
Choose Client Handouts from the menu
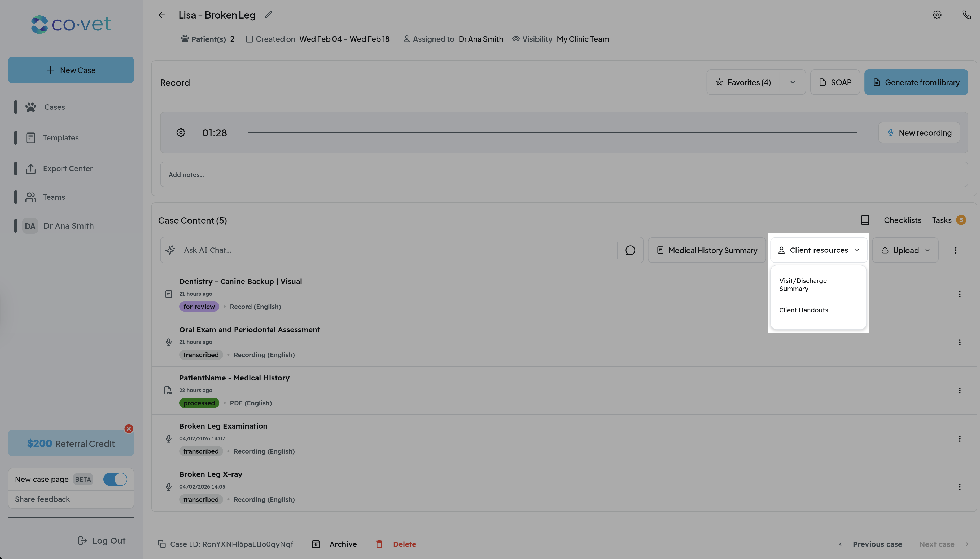pos(803,310)
